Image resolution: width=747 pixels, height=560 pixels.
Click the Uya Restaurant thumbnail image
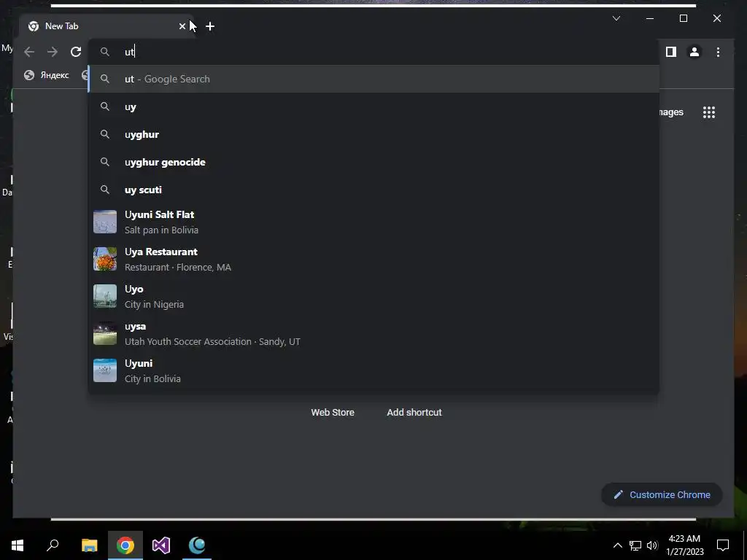(x=105, y=259)
